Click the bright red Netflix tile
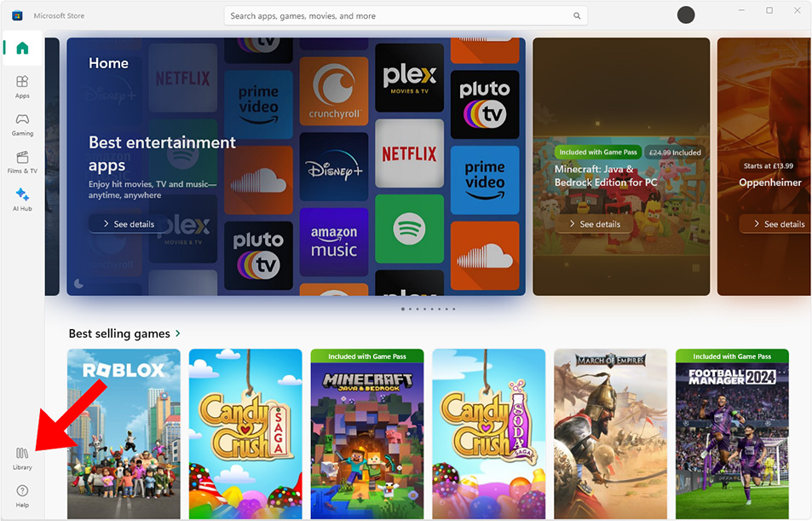 coord(410,153)
